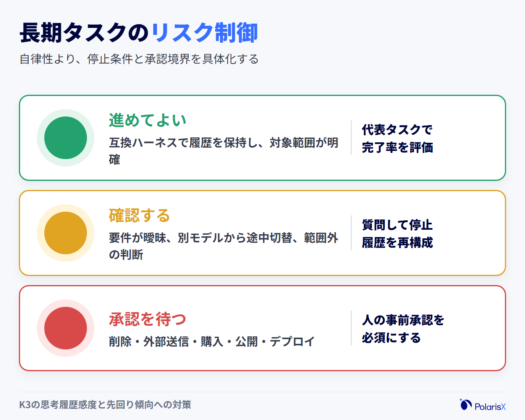Viewport: 525px width, 420px height.
Task: Select the 確認する heading
Action: point(139,215)
